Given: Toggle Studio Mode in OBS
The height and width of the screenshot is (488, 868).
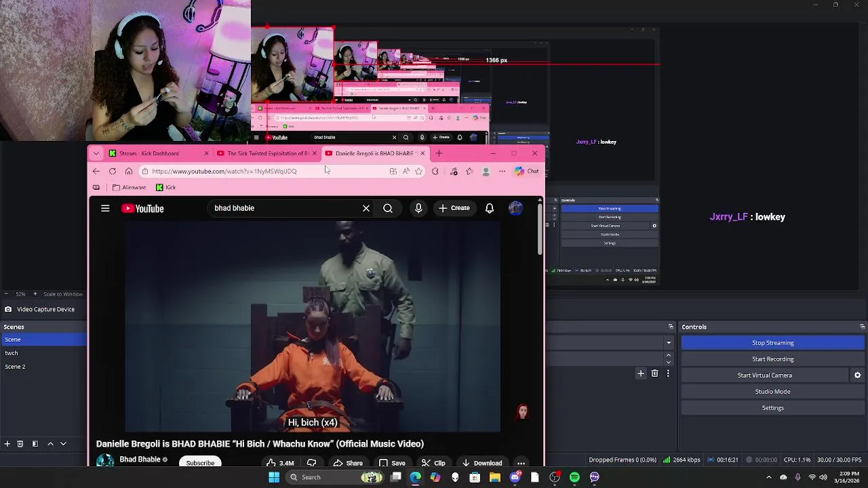Looking at the screenshot, I should click(x=772, y=392).
